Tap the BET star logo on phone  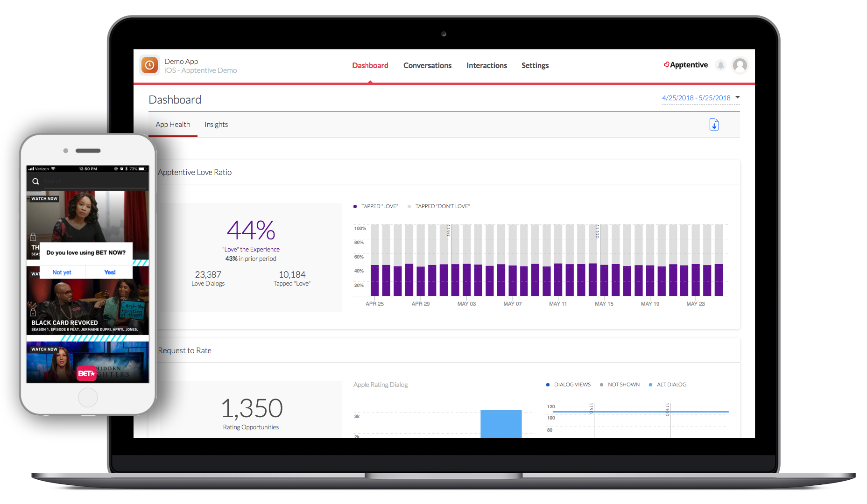point(86,373)
